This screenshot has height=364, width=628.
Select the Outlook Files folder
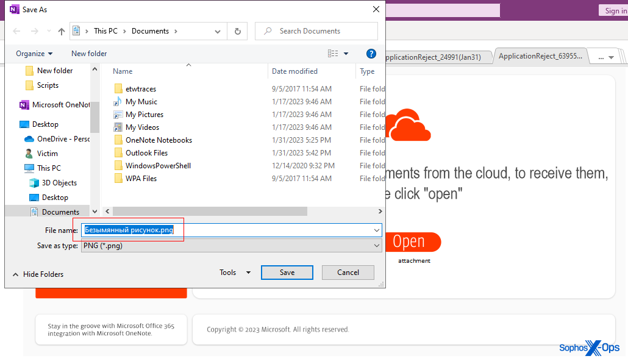coord(146,153)
